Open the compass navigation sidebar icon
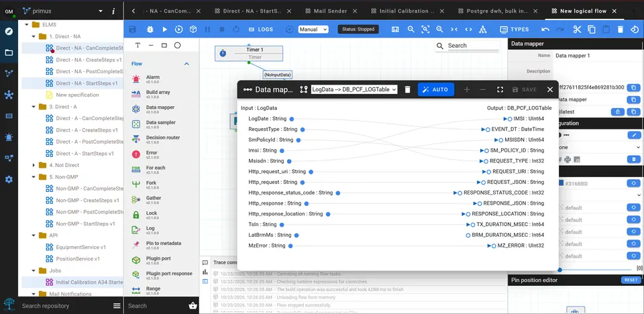The width and height of the screenshot is (644, 314). click(9, 32)
